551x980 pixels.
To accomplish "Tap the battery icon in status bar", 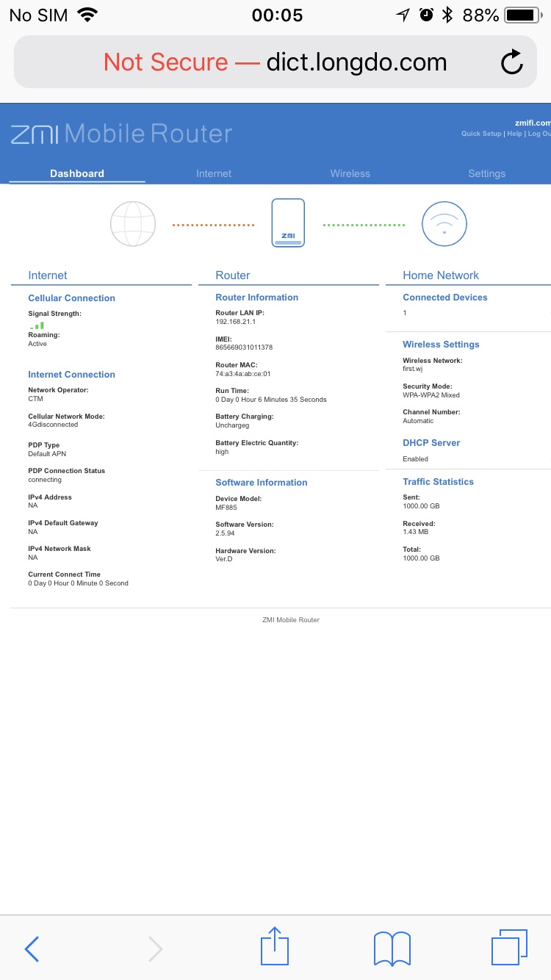I will coord(522,15).
